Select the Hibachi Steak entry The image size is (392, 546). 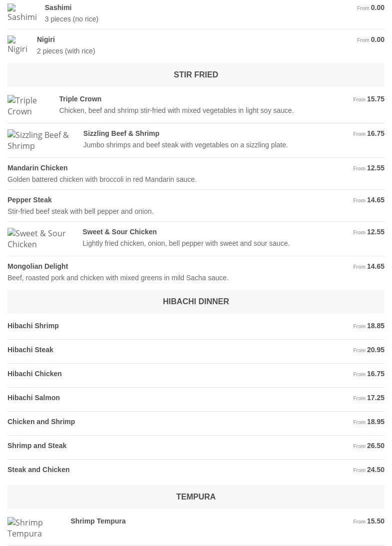pos(30,350)
